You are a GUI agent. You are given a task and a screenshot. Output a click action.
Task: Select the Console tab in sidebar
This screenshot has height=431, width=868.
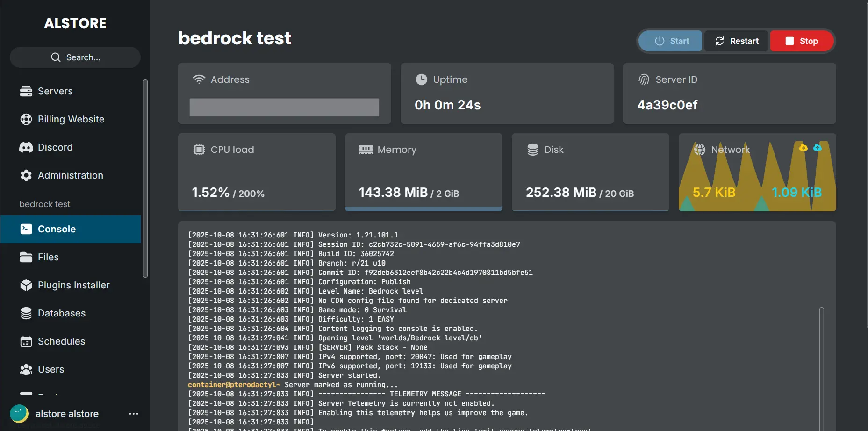point(71,229)
